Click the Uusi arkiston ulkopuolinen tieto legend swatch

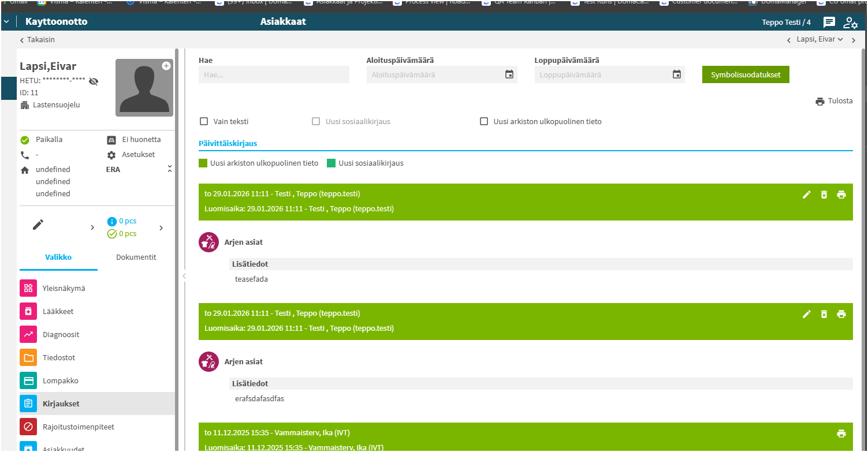pyautogui.click(x=203, y=163)
